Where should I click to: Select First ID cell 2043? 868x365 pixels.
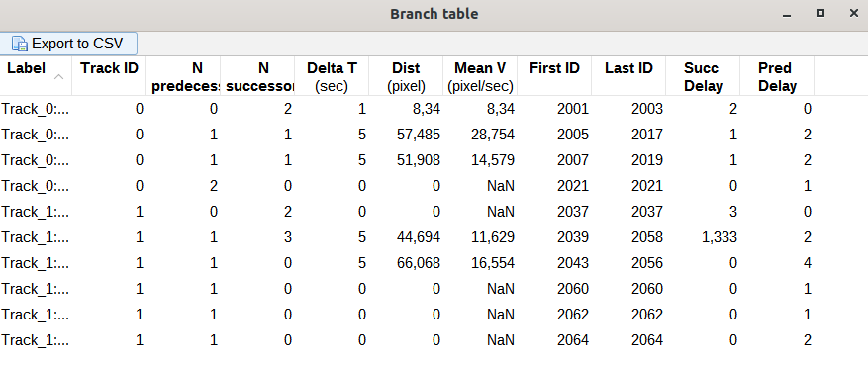point(554,263)
